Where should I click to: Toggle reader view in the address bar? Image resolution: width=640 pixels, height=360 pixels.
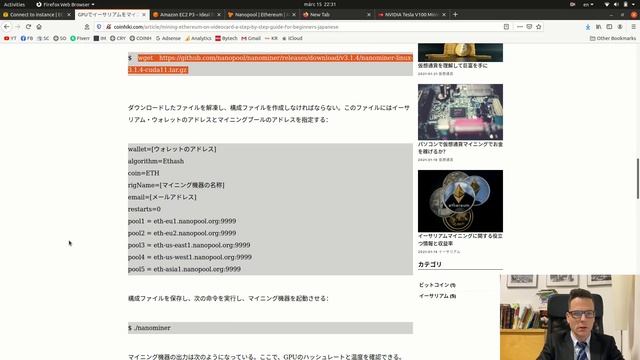pos(506,27)
